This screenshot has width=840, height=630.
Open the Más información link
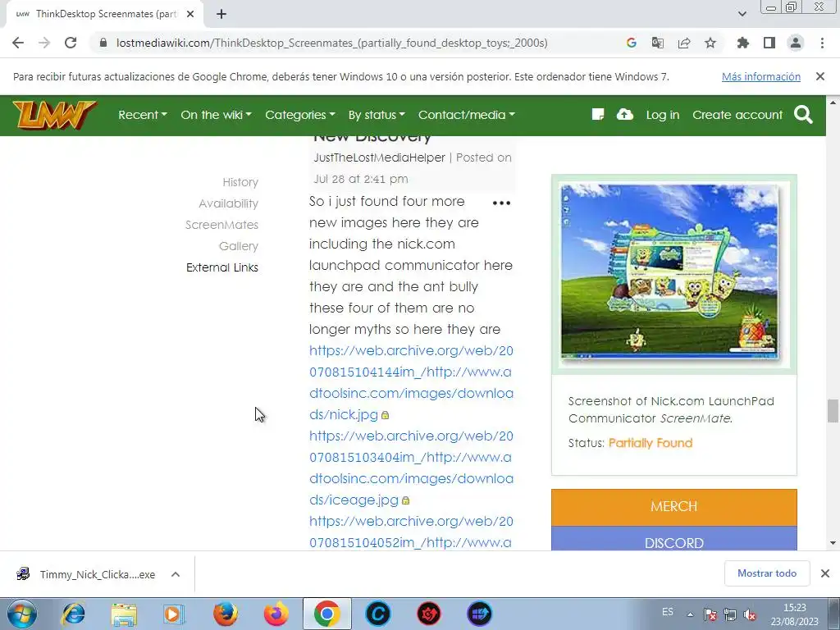click(760, 76)
